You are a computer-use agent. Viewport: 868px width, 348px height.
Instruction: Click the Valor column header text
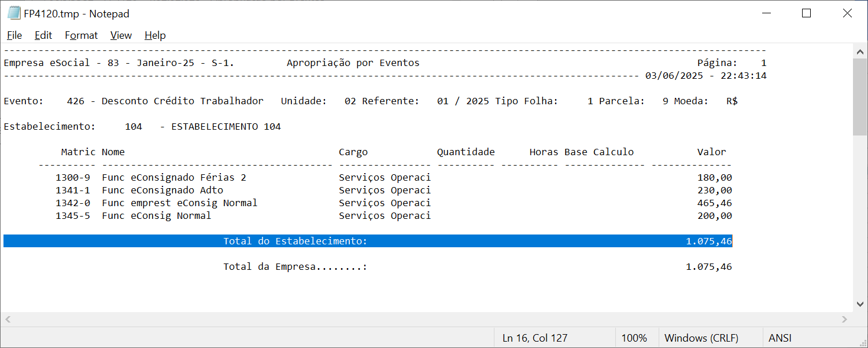pos(711,152)
